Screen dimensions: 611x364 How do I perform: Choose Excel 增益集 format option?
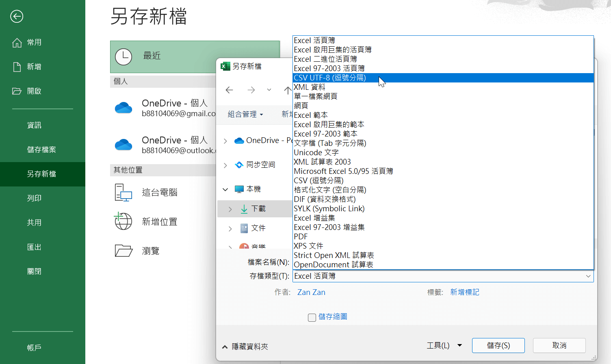click(443, 218)
